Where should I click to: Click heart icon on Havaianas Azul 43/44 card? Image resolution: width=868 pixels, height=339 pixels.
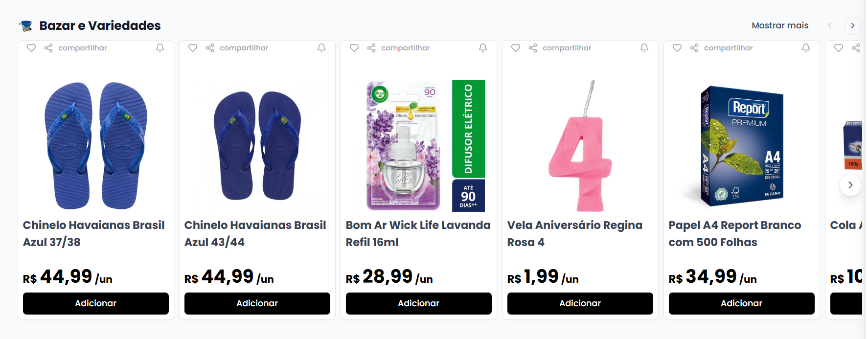point(193,48)
